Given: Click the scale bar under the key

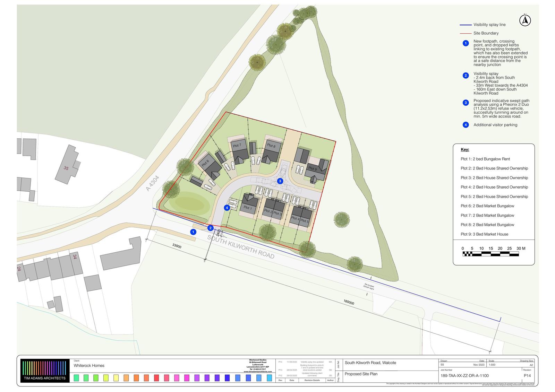Looking at the screenshot, I should 490,254.
